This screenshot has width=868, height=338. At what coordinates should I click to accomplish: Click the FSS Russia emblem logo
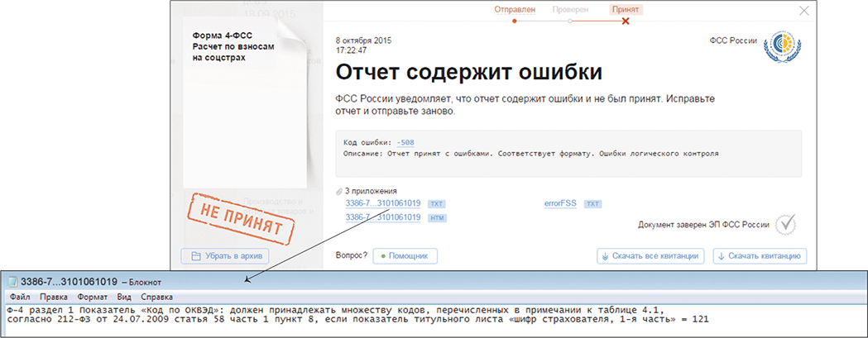tap(779, 45)
